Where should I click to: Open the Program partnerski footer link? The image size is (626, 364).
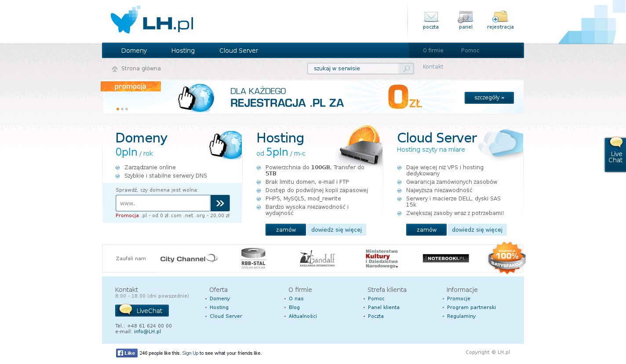coord(471,307)
